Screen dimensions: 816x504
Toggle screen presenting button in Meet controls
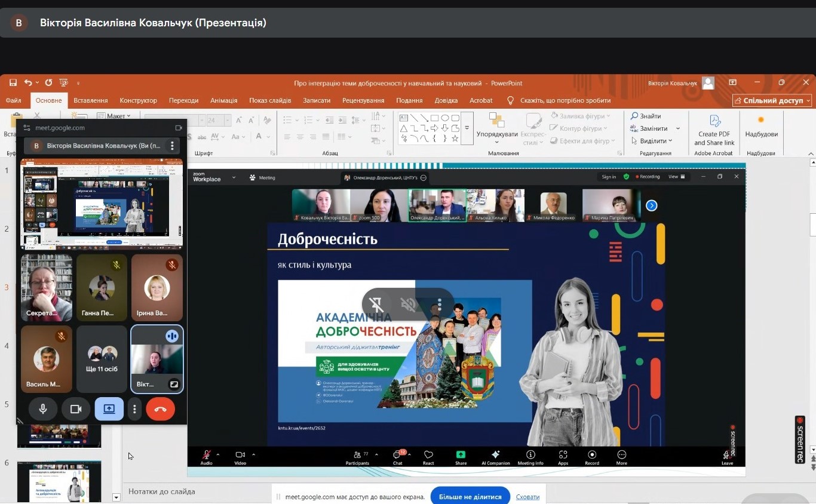click(109, 409)
